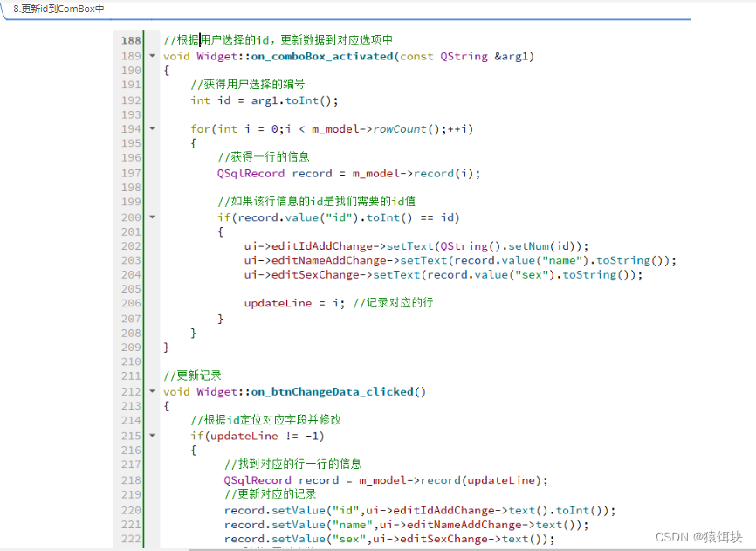The height and width of the screenshot is (551, 756).
Task: Click line number 222 in the gutter
Action: click(x=131, y=539)
